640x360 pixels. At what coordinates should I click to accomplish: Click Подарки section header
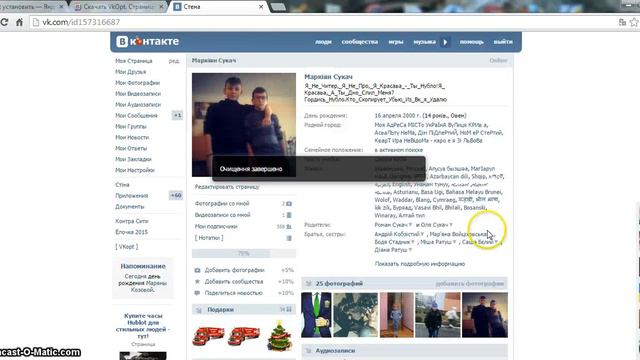[244, 310]
